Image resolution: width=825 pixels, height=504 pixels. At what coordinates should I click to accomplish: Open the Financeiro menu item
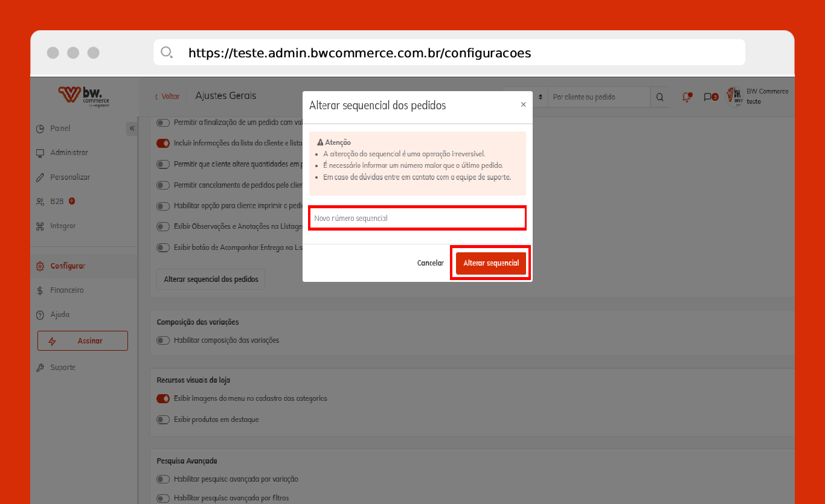[x=66, y=290]
